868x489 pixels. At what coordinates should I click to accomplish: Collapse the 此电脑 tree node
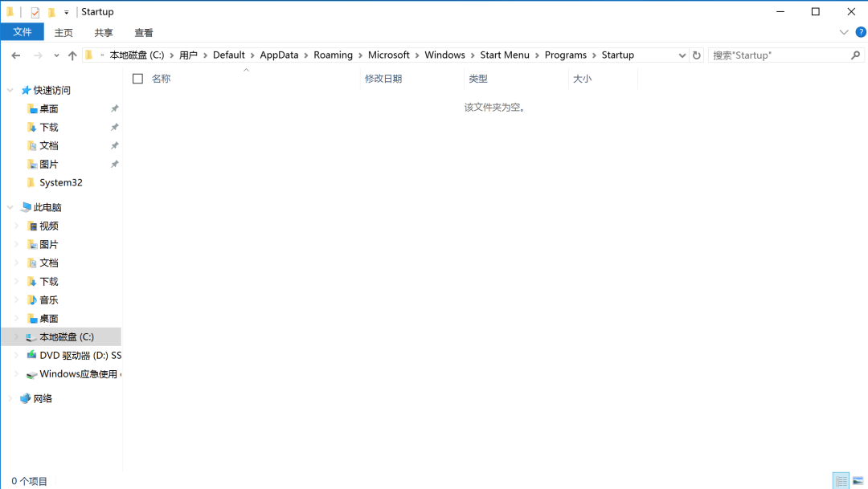coord(10,207)
